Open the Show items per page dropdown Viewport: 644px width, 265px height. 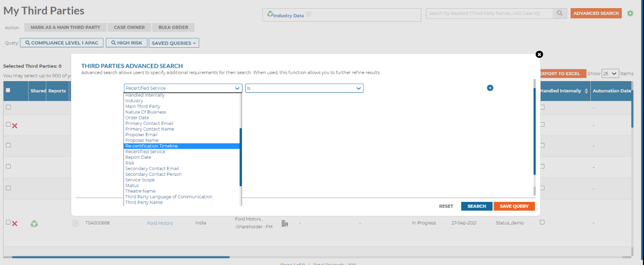coord(610,73)
